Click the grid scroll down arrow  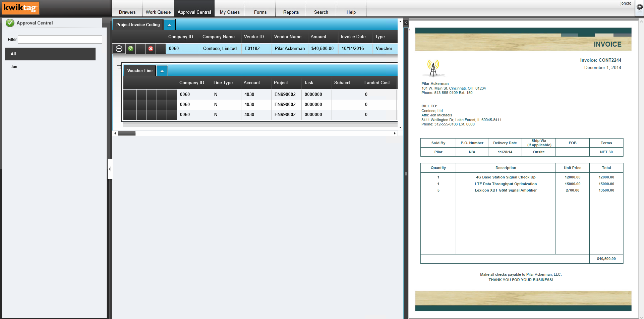click(x=400, y=127)
